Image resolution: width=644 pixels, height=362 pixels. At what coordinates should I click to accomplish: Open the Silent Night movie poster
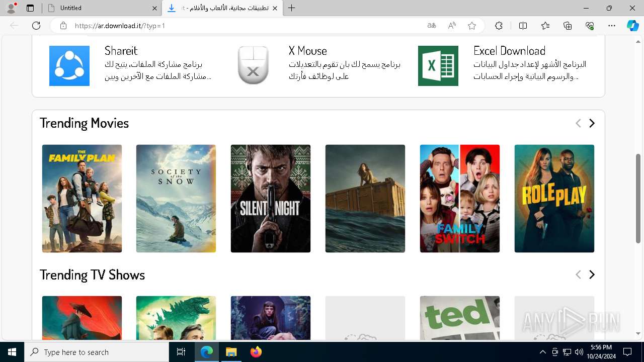pyautogui.click(x=271, y=199)
